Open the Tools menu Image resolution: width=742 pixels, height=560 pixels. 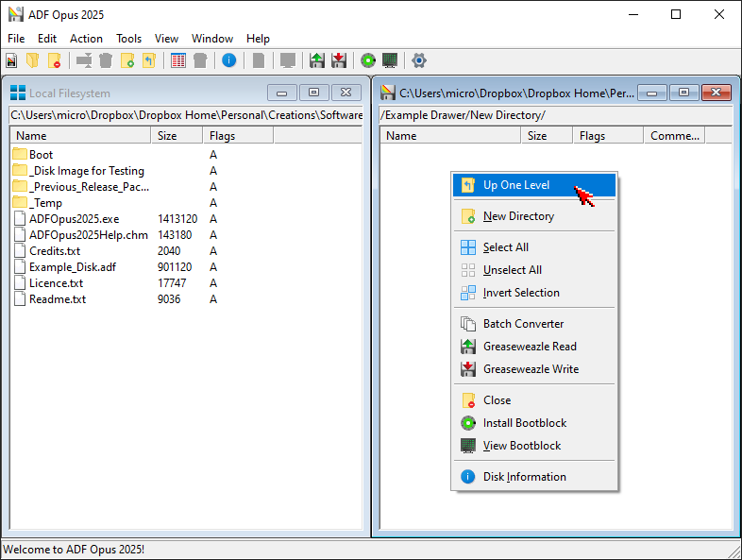(128, 39)
